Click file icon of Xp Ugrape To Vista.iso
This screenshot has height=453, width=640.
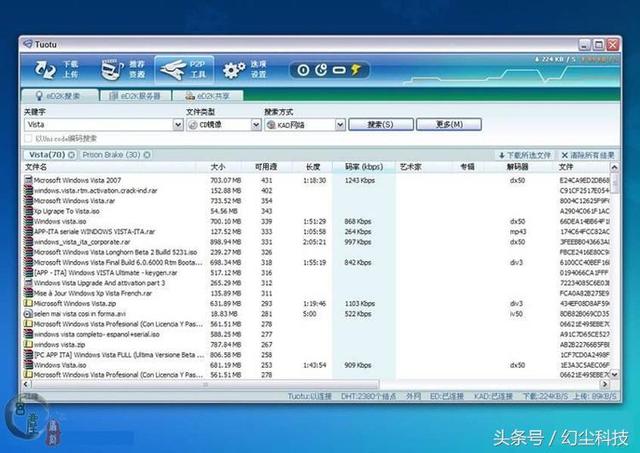tap(28, 211)
